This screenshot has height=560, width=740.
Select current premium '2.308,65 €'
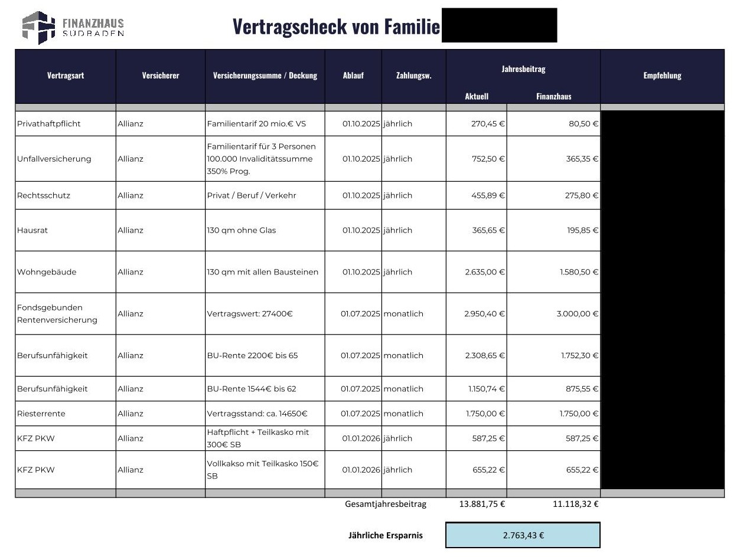485,355
